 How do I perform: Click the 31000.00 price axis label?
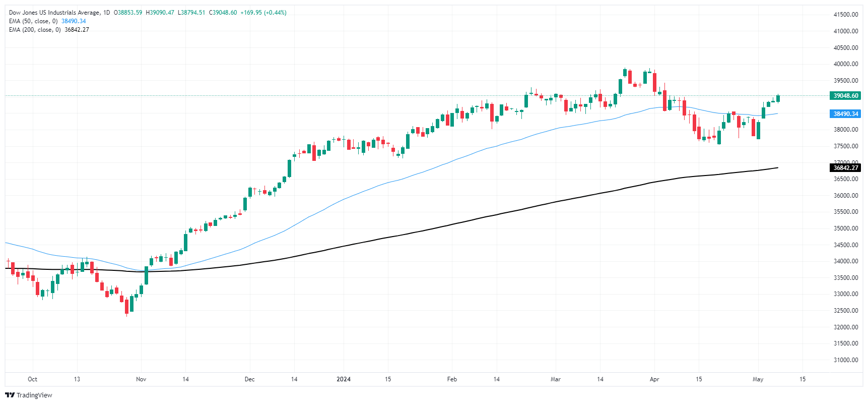846,360
